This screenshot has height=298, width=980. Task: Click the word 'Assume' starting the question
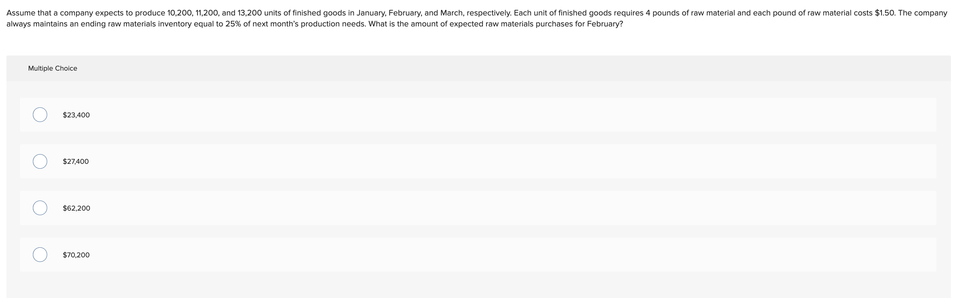coord(21,13)
